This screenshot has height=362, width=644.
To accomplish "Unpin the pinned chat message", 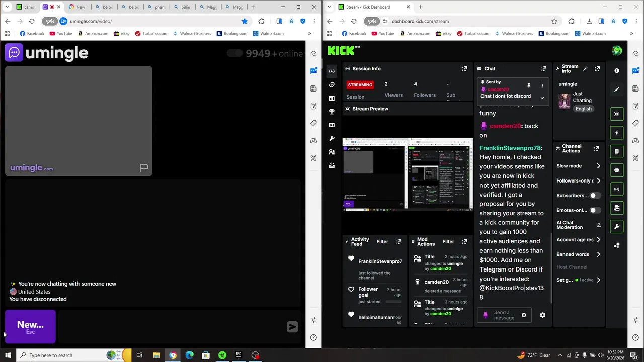I will point(529,86).
